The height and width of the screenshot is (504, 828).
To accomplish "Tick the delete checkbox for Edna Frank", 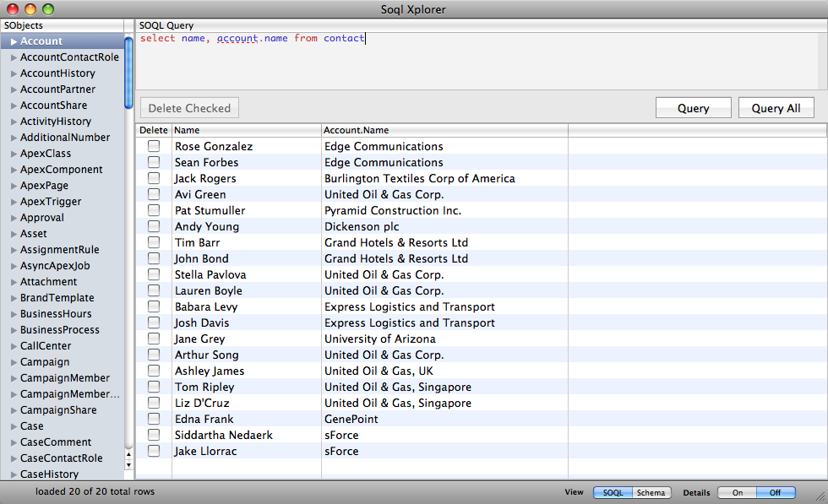I will 154,419.
